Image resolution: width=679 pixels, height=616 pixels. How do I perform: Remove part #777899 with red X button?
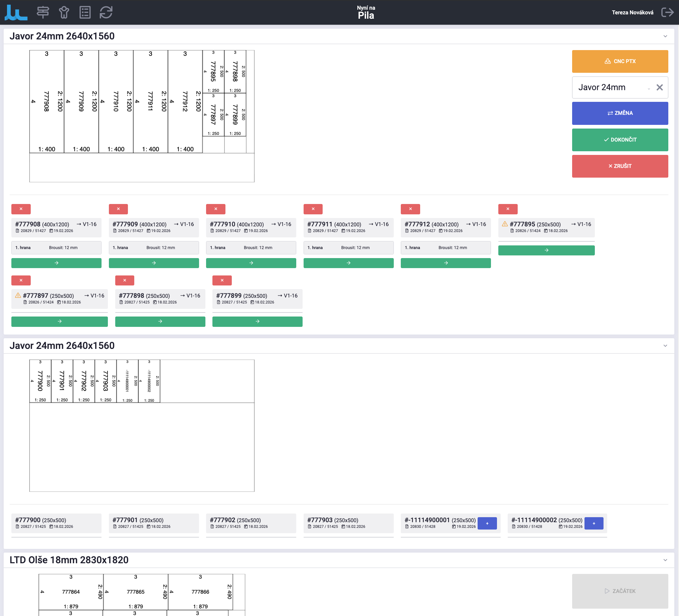click(x=222, y=280)
